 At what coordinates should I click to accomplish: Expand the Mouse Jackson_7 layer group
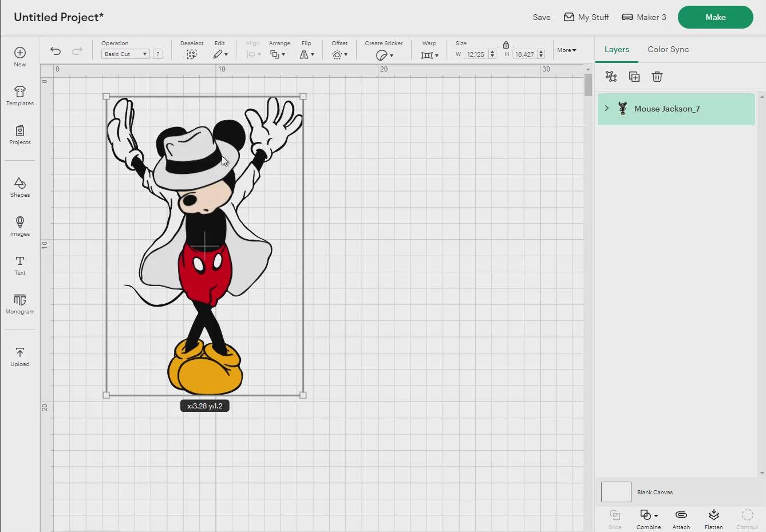coord(607,108)
